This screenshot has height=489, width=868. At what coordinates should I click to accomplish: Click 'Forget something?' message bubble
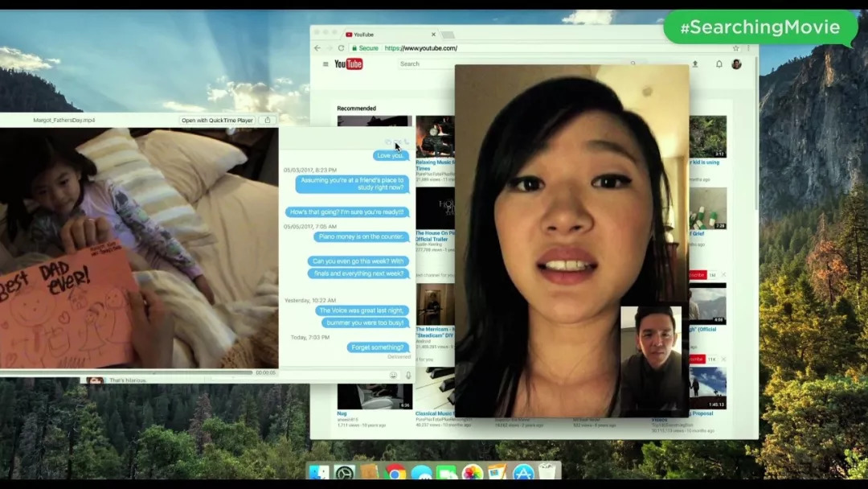[x=378, y=347]
